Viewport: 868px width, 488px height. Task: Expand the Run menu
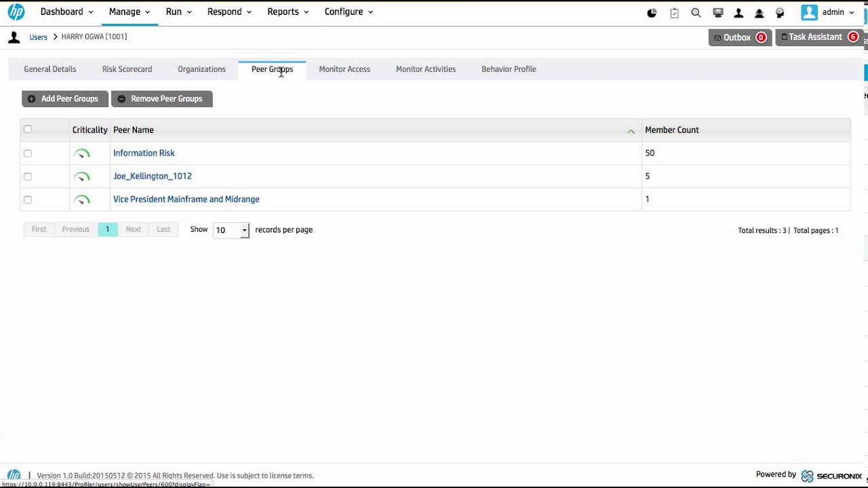pos(178,12)
